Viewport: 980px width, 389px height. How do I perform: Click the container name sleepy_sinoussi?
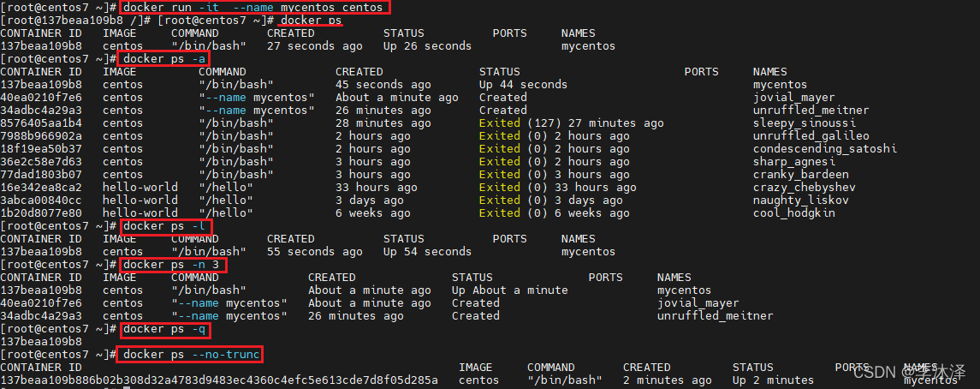(x=805, y=123)
